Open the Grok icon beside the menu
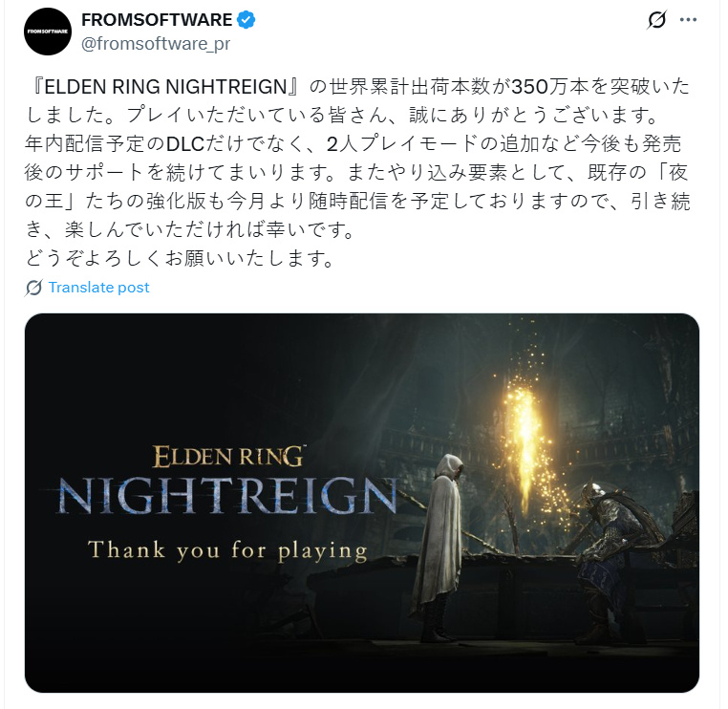This screenshot has height=709, width=728. click(656, 19)
